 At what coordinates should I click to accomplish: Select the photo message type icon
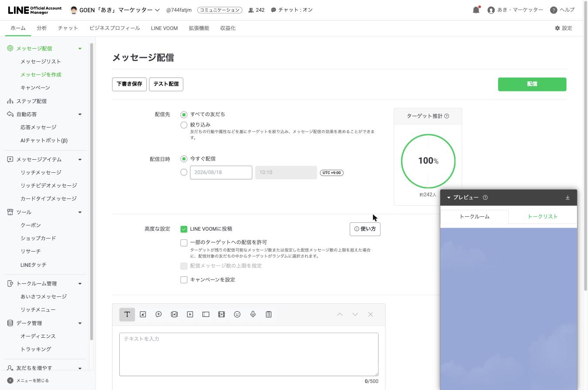coord(143,314)
